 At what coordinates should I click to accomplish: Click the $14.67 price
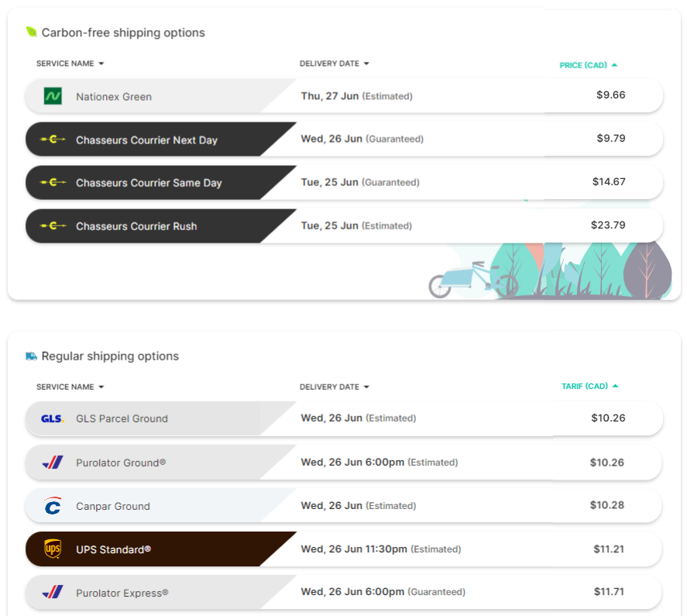tap(609, 181)
